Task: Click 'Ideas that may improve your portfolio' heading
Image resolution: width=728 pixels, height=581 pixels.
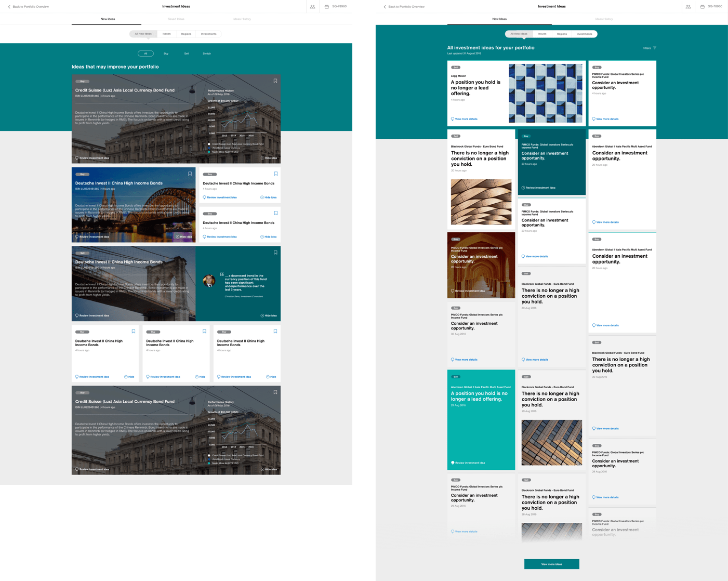Action: [115, 67]
